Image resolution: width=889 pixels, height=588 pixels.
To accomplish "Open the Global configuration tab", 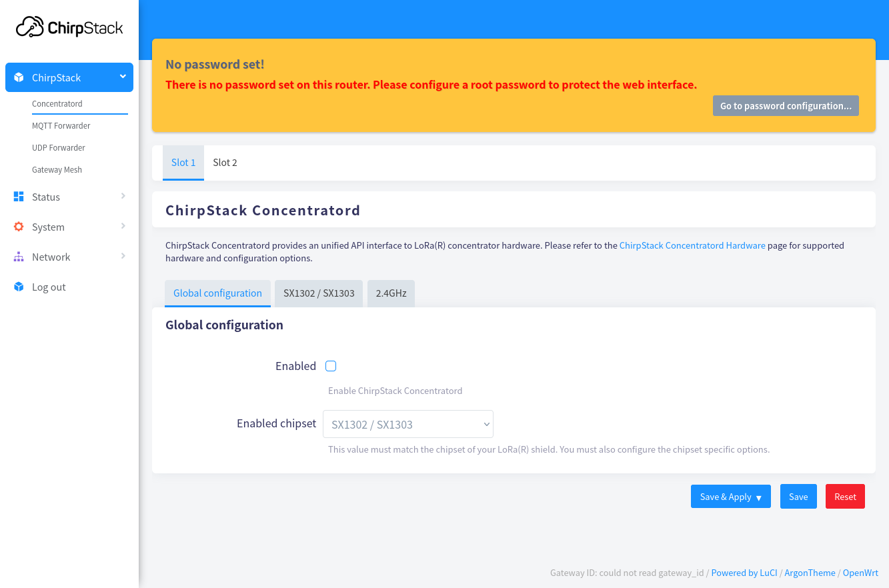I will click(x=217, y=293).
